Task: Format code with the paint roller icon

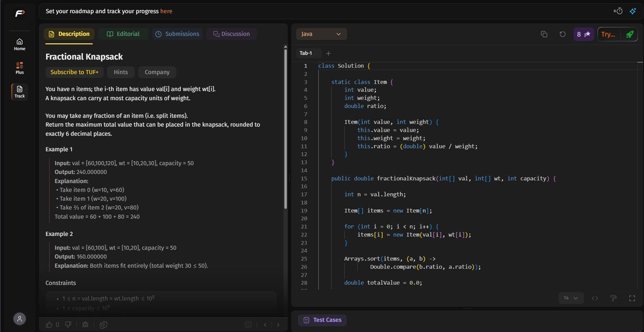Action: tap(613, 298)
